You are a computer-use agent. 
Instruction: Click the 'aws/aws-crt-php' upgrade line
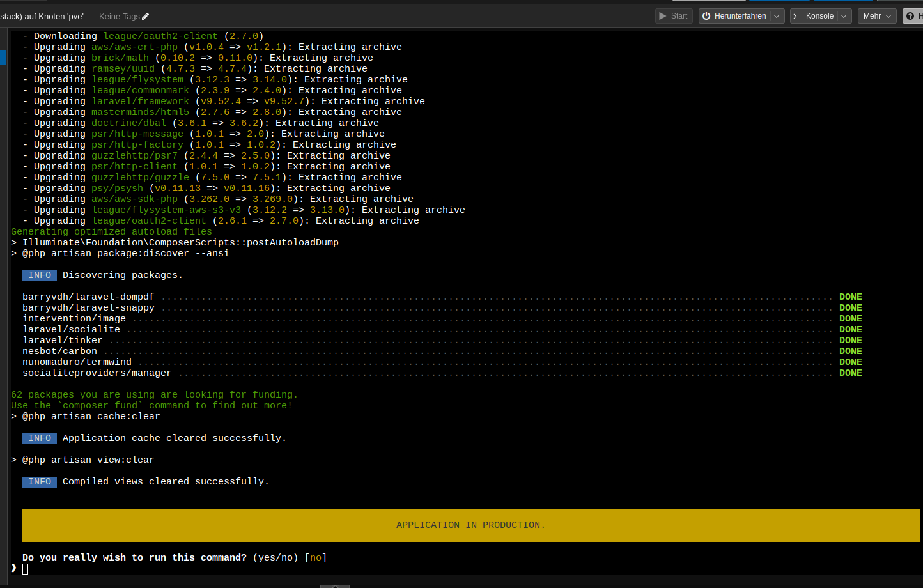point(212,47)
